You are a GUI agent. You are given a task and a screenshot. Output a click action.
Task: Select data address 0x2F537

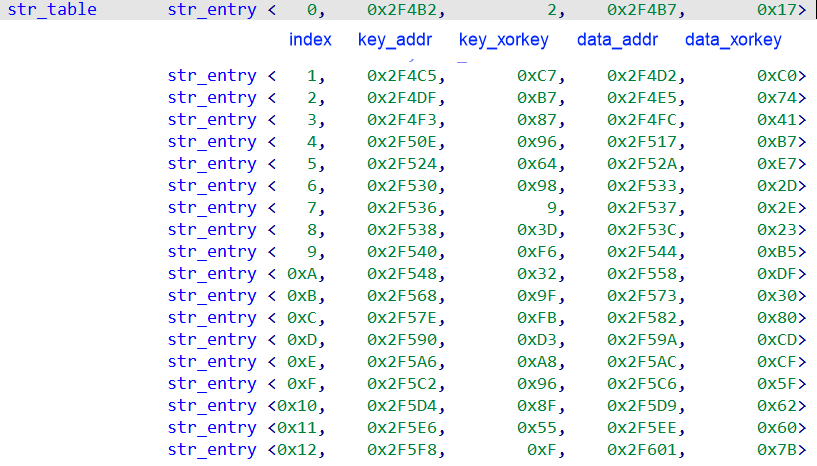tap(641, 207)
